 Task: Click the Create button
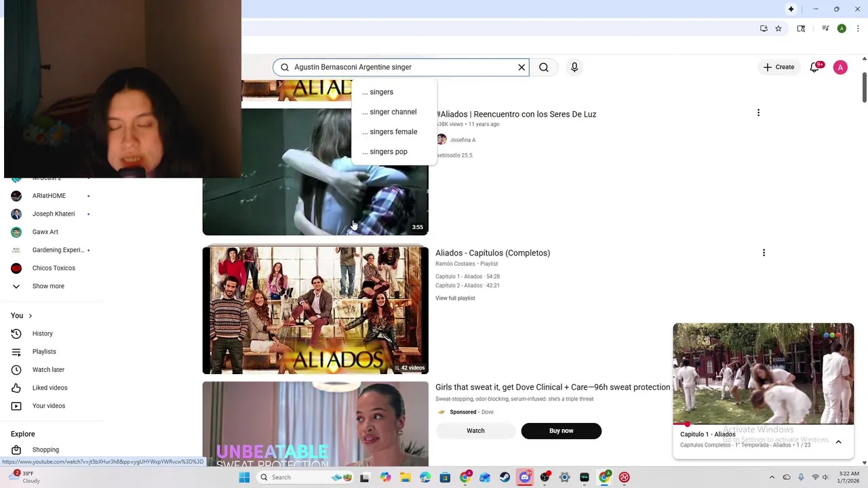click(778, 67)
